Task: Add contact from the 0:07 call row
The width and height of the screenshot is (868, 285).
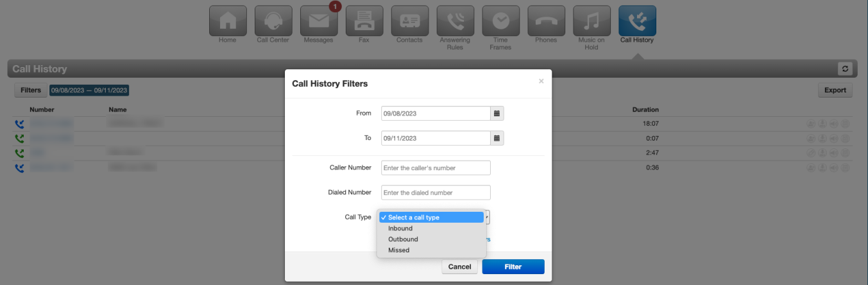Action: [811, 139]
